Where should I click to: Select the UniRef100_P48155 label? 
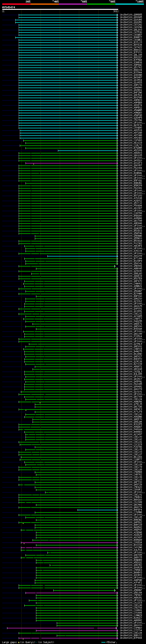point(131,321)
